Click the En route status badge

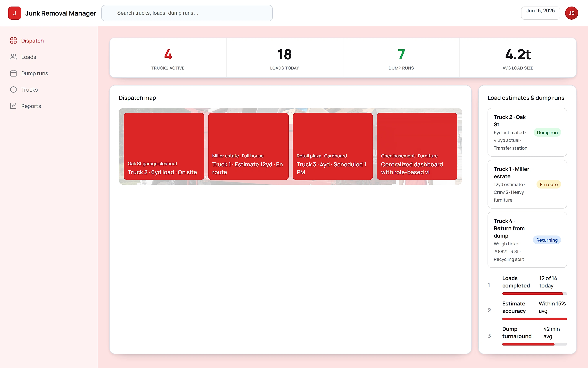tap(549, 184)
